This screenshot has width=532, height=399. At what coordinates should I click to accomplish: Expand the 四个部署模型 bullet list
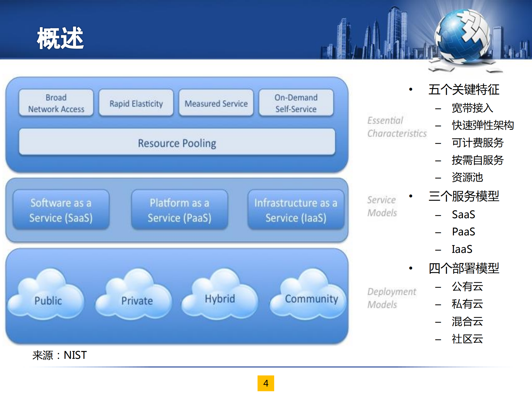coord(463,268)
